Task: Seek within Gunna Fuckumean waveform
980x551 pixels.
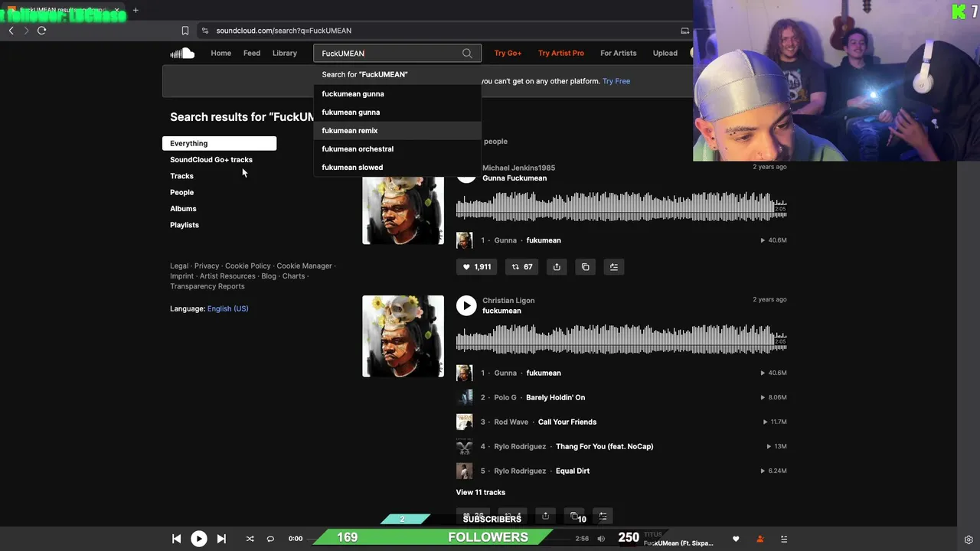Action: click(x=622, y=207)
